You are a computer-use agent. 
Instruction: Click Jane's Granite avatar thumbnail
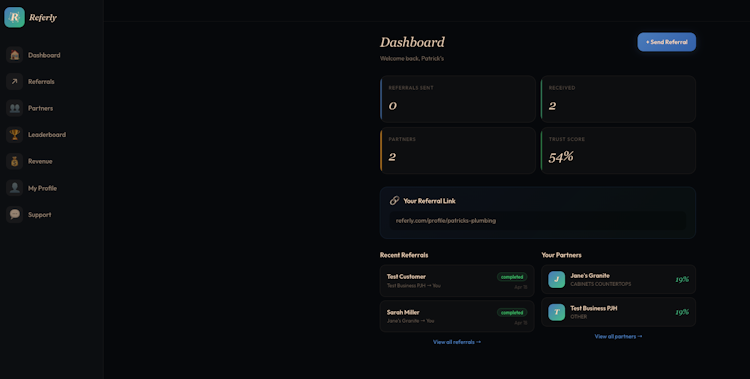556,279
